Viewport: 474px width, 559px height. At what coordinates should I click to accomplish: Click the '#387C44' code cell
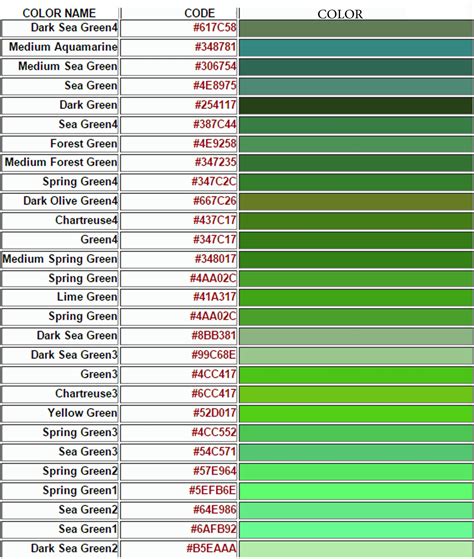(179, 125)
